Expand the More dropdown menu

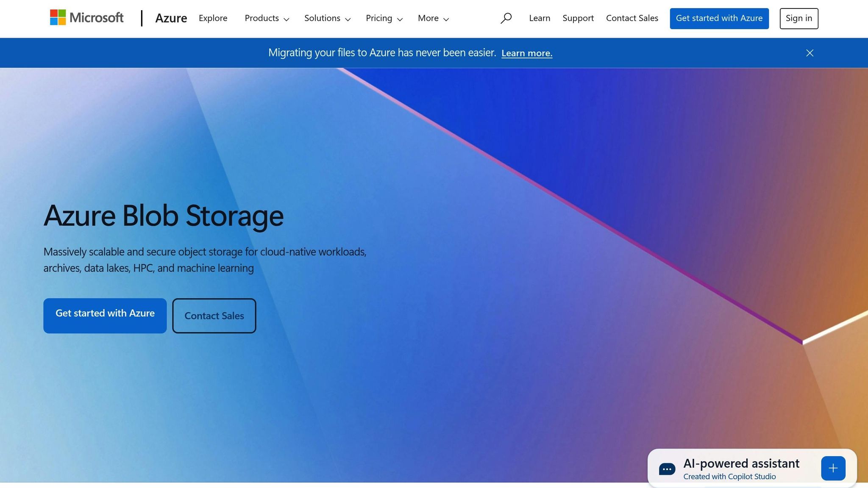pos(433,18)
